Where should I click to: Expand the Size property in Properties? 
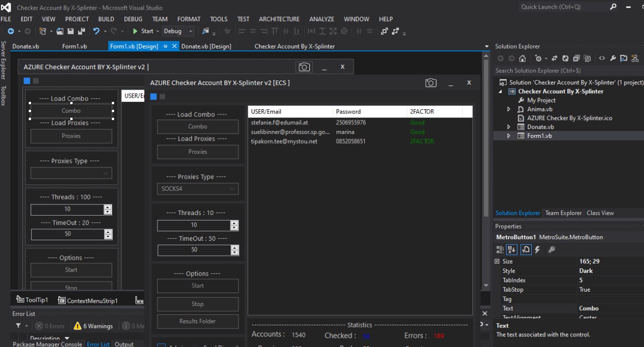pyautogui.click(x=497, y=261)
